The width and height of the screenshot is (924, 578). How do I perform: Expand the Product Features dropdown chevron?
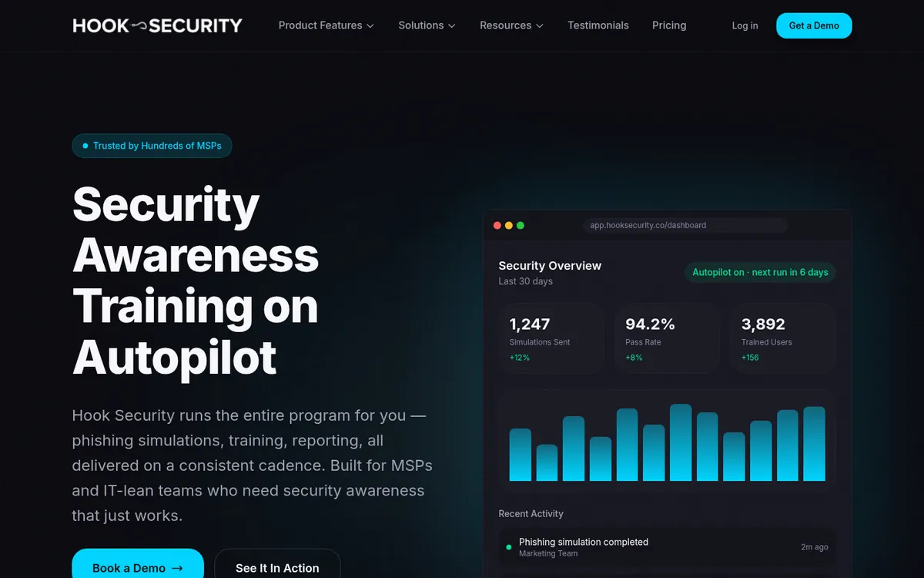370,26
